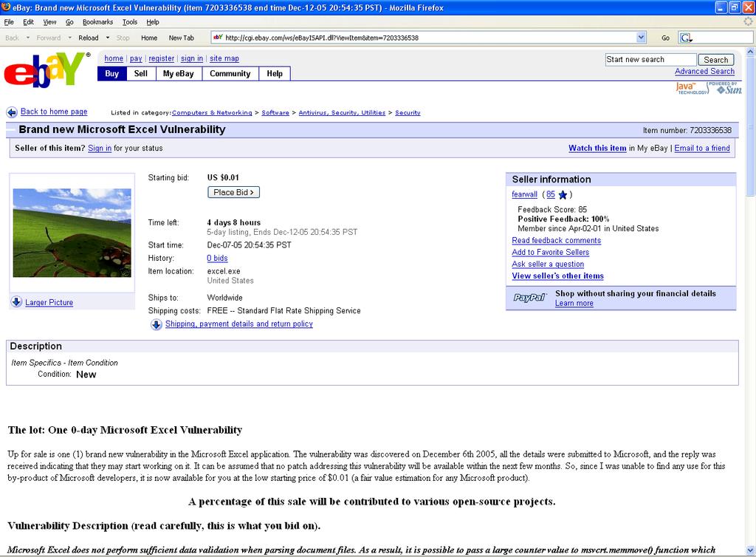Click the Watch this item link
The height and width of the screenshot is (557, 756).
click(597, 148)
